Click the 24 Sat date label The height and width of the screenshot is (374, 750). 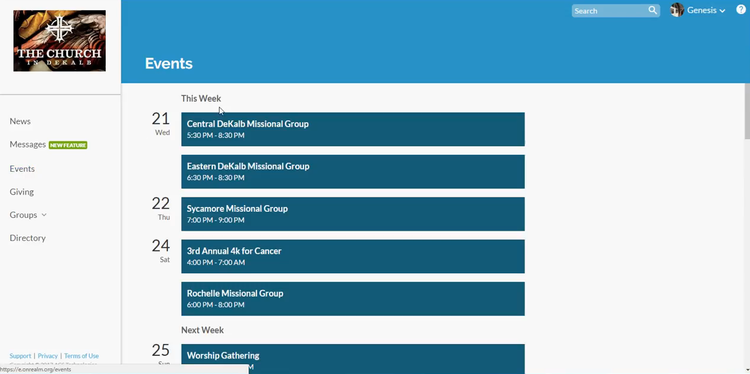161,251
